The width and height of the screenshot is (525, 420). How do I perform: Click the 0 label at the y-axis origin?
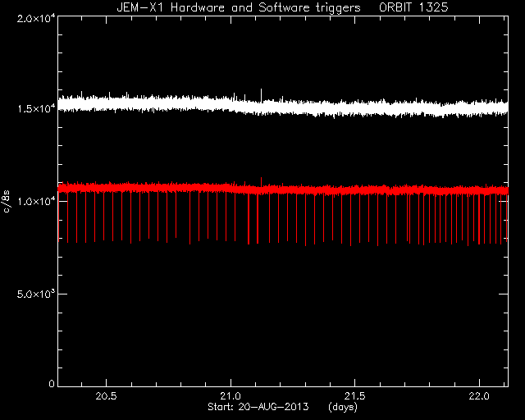coord(52,383)
